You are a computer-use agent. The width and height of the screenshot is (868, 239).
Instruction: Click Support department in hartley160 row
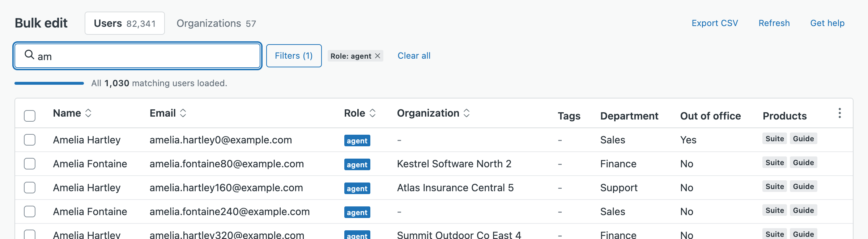619,188
